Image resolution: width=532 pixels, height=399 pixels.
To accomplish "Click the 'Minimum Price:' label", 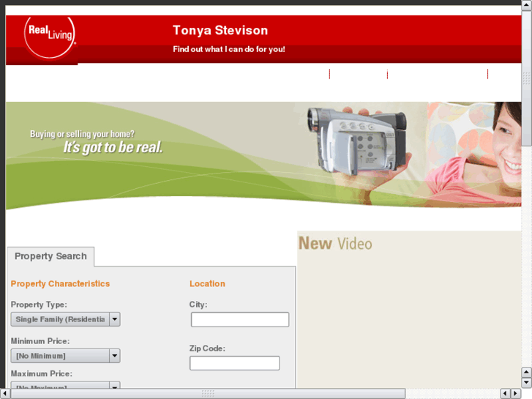I will pyautogui.click(x=40, y=341).
